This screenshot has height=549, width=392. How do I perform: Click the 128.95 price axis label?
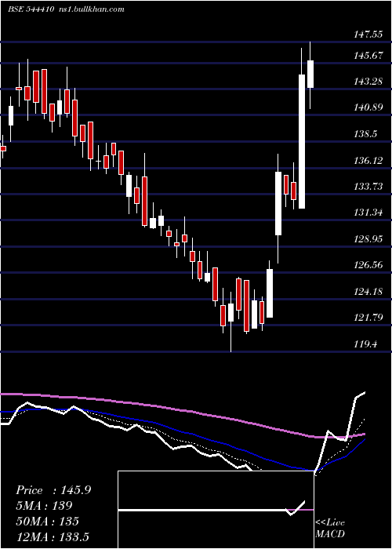pyautogui.click(x=368, y=239)
